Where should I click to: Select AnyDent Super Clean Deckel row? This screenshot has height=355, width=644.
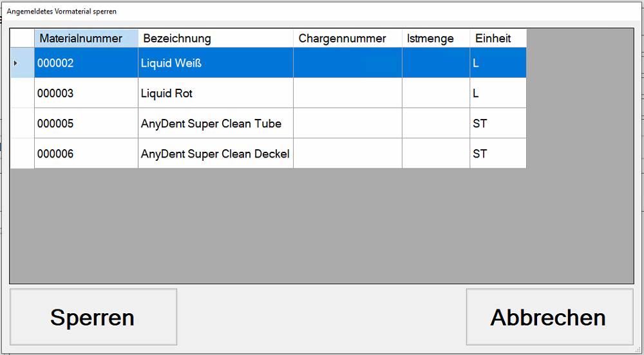pos(215,154)
